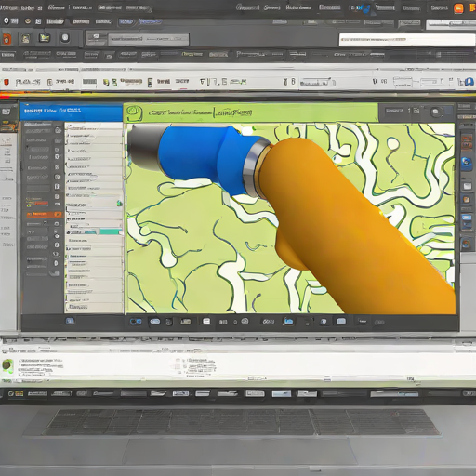Screen dimensions: 476x476
Task: Click the orange-red icon at top of right sidebar
Action: click(x=467, y=141)
